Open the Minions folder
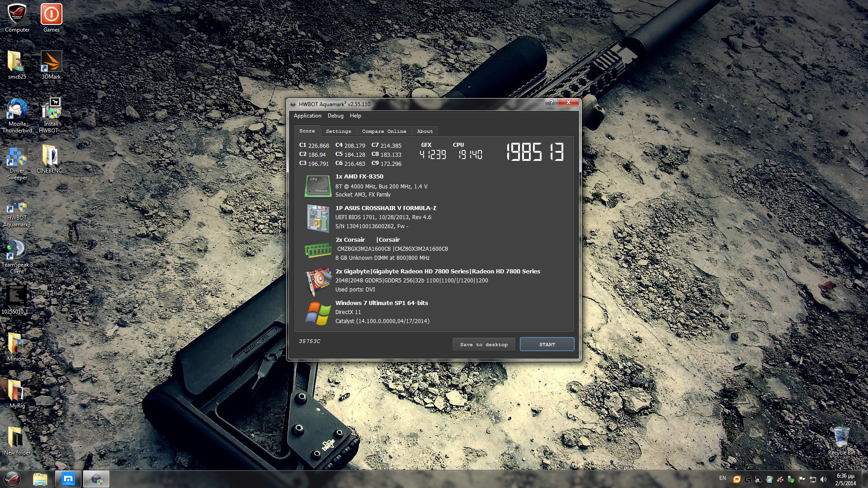868x488 pixels. pyautogui.click(x=17, y=347)
